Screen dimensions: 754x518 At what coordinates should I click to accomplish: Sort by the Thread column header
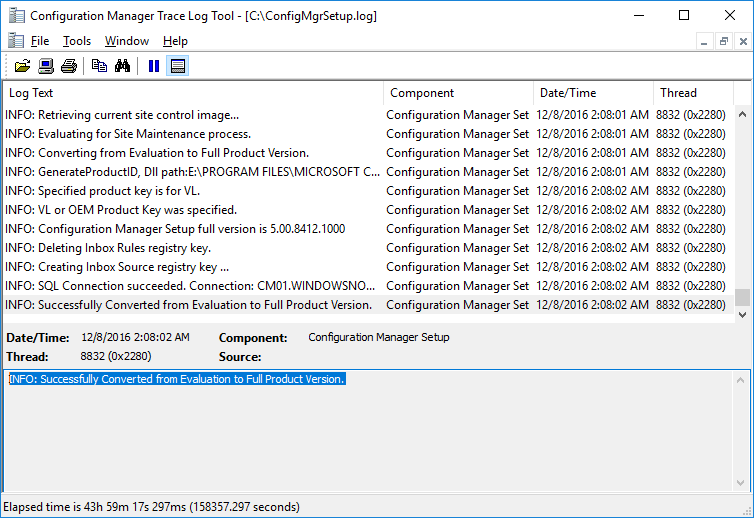tap(693, 93)
